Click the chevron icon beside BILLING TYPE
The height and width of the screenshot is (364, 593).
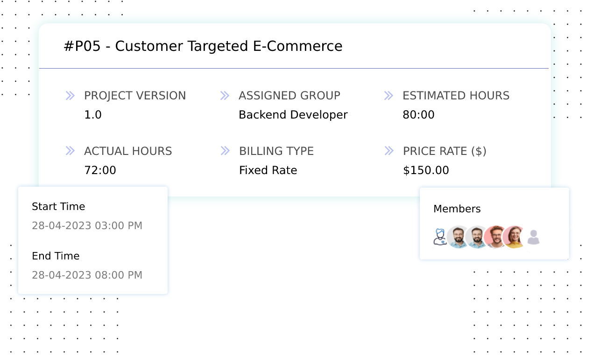click(x=225, y=151)
